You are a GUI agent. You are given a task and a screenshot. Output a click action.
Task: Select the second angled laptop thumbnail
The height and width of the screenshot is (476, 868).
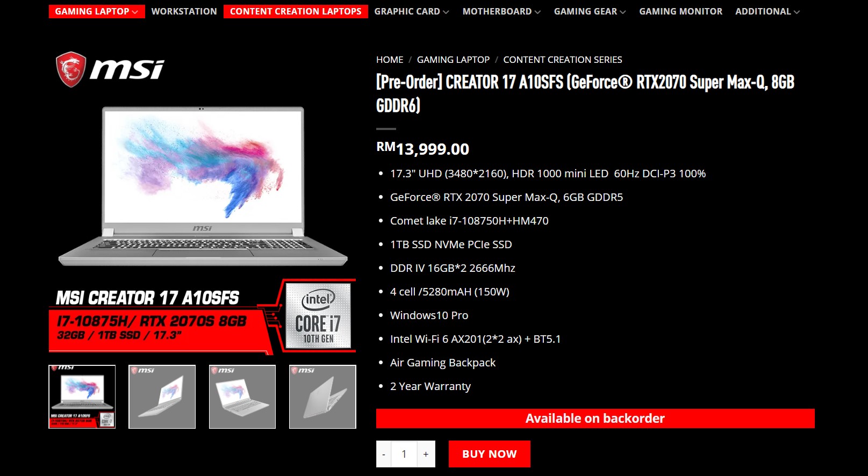coord(162,396)
